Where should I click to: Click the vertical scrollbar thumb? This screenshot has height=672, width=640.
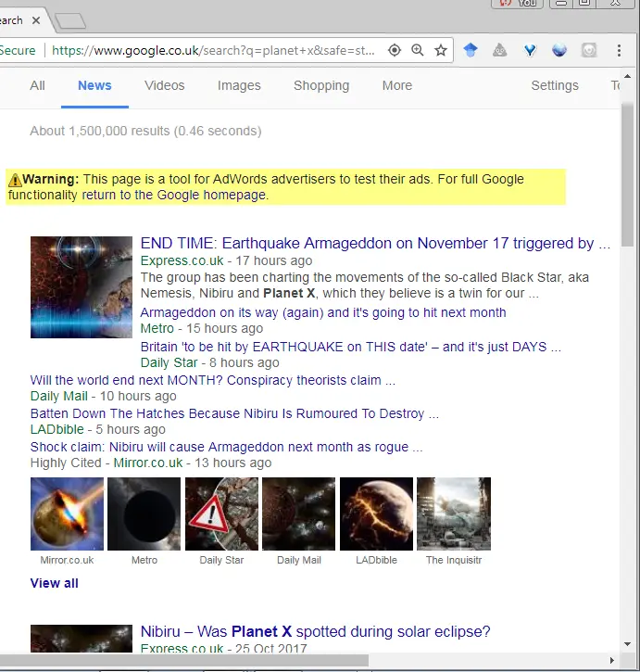click(628, 175)
